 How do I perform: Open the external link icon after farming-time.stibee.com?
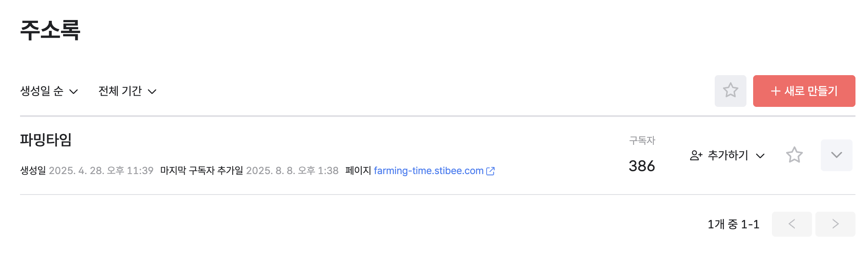point(490,171)
